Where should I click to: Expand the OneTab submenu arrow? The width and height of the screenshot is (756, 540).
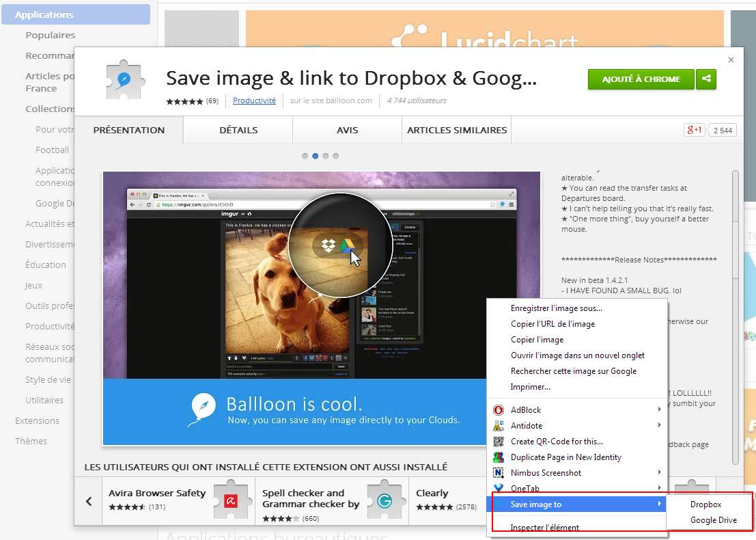point(659,488)
